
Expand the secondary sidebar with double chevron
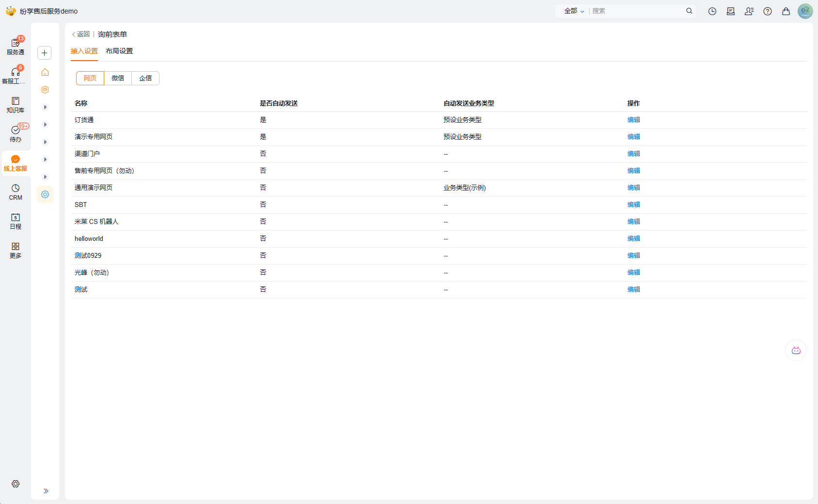(46, 491)
